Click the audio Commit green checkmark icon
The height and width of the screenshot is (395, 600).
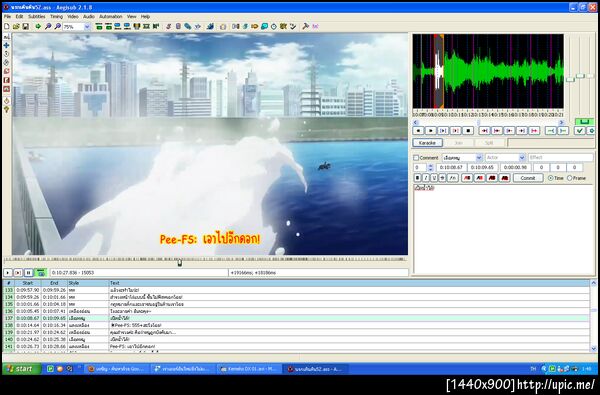[580, 131]
